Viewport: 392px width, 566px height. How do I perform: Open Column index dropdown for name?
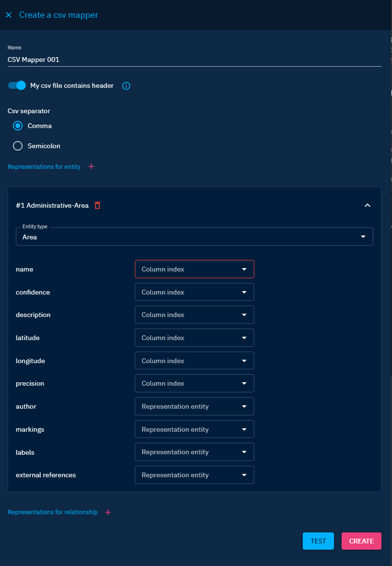tap(194, 269)
